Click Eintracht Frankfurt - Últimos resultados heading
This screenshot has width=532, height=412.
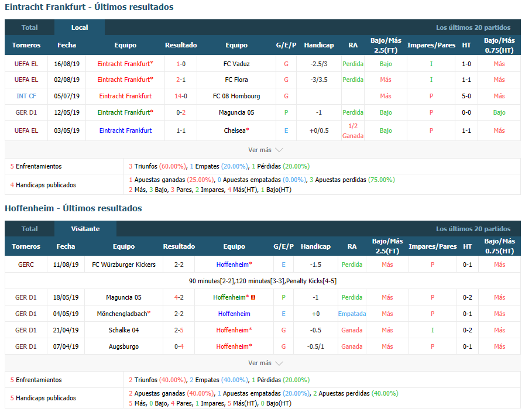click(89, 7)
